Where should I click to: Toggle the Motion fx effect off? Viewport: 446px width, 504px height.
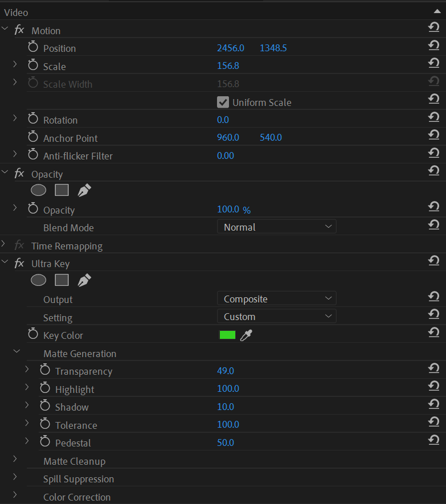(x=19, y=30)
